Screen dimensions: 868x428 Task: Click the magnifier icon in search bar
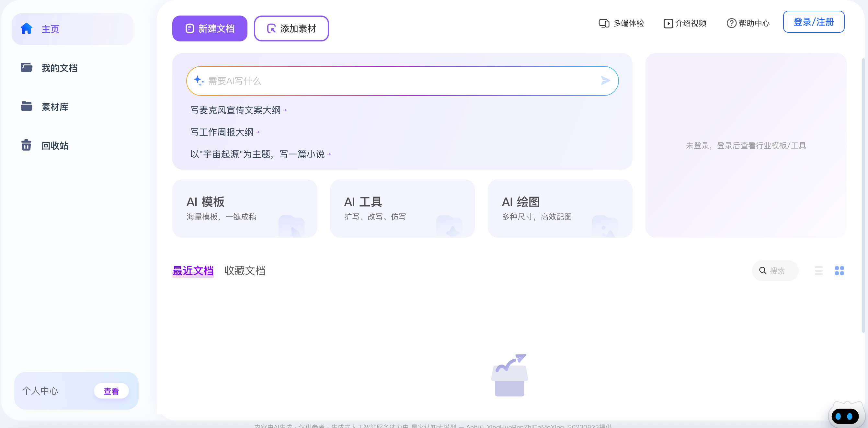tap(763, 270)
